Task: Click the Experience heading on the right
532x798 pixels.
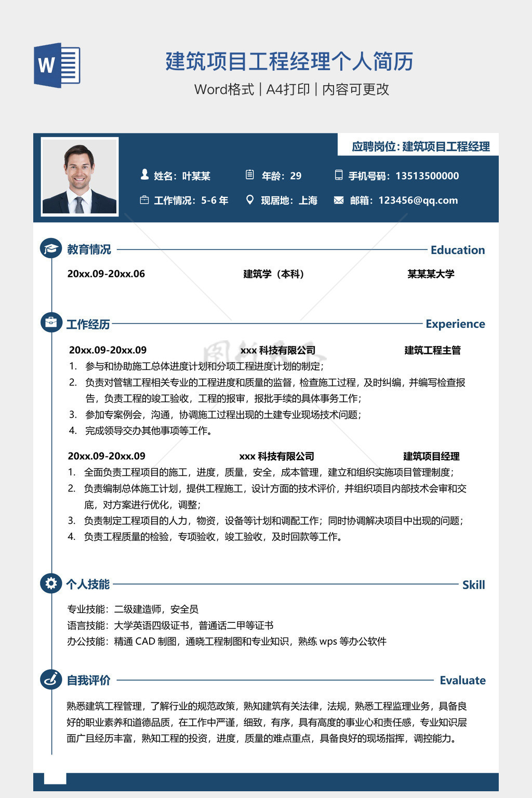Action: pos(455,324)
